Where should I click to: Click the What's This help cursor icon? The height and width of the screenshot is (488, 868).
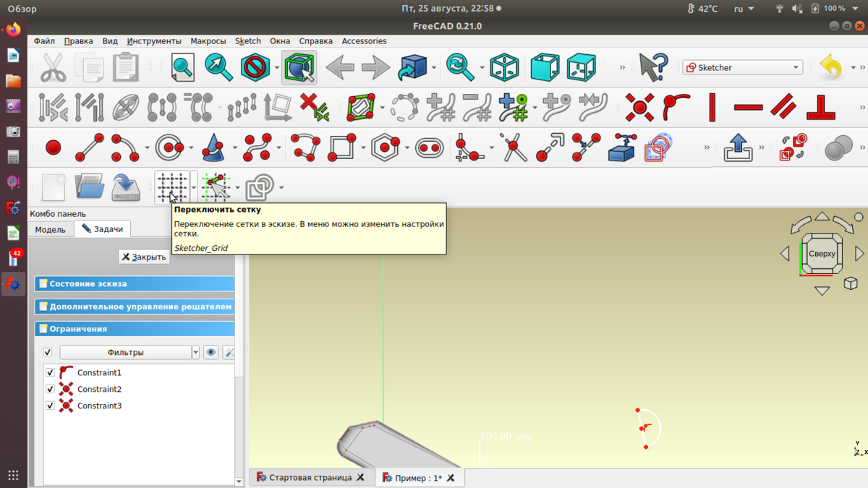652,68
